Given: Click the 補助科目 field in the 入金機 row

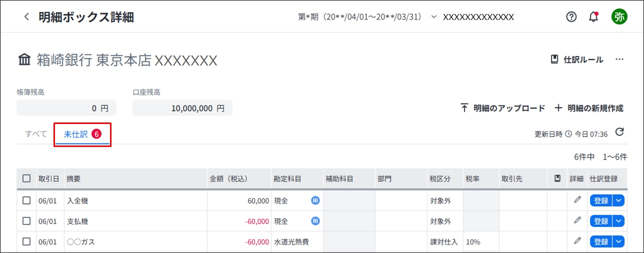Looking at the screenshot, I should 349,200.
